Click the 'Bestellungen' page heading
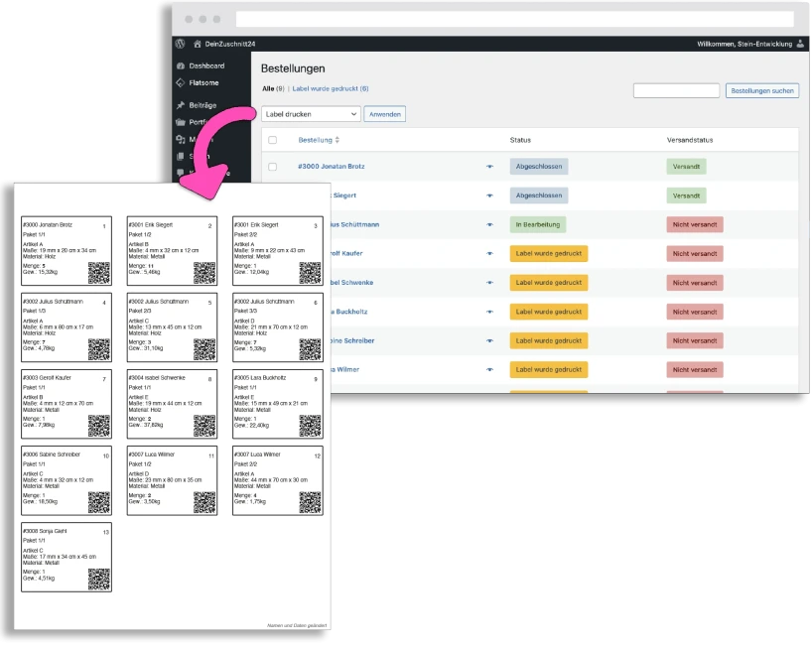This screenshot has height=649, width=812. pyautogui.click(x=293, y=68)
